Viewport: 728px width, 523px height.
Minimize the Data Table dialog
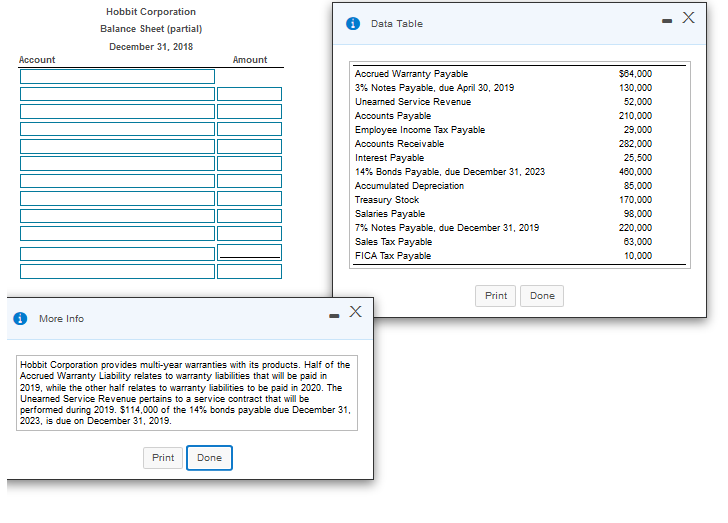click(x=667, y=21)
